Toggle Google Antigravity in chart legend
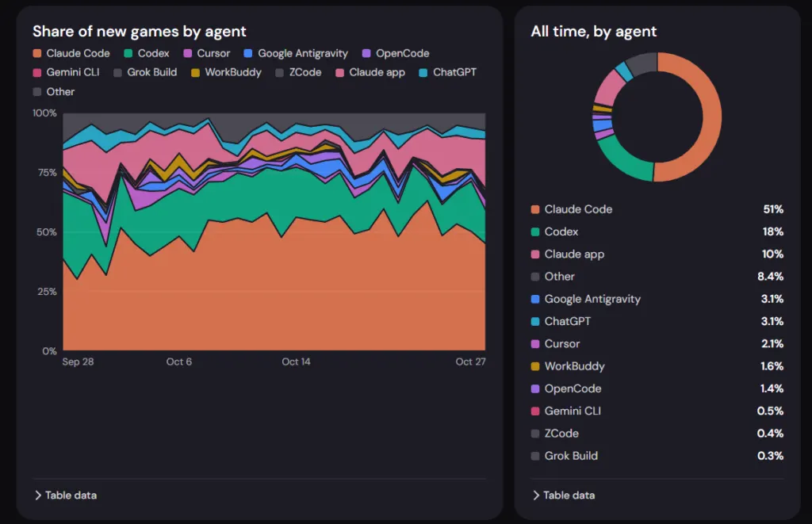This screenshot has width=812, height=524. point(296,53)
